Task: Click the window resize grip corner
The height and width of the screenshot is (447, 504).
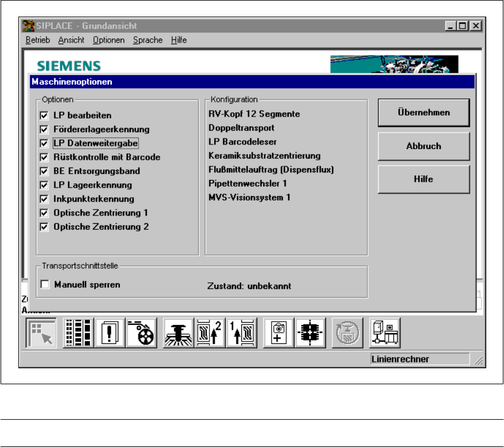Action: tap(479, 361)
